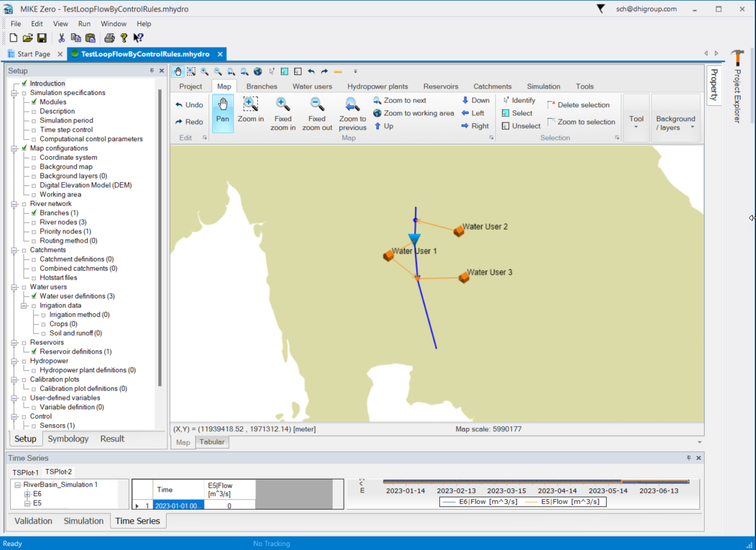Click the redo arrow in quick toolbar
The image size is (756, 550).
pyautogui.click(x=324, y=71)
